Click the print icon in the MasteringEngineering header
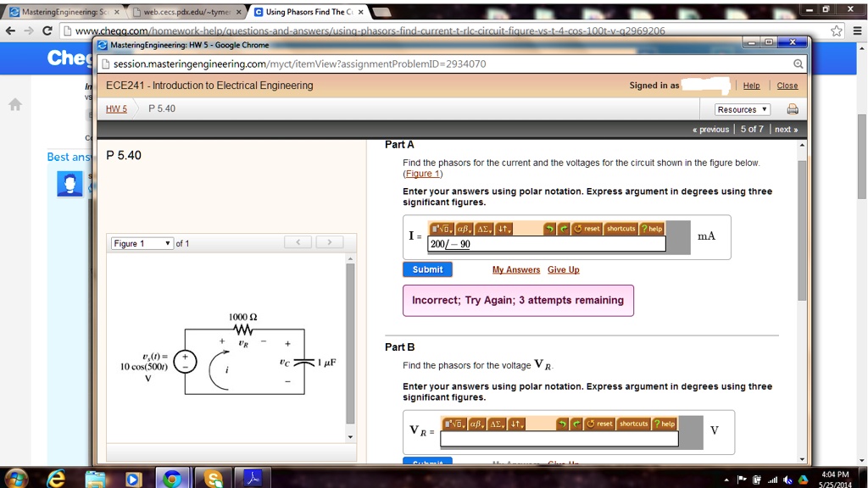Screen dimensions: 868x488 (793, 108)
